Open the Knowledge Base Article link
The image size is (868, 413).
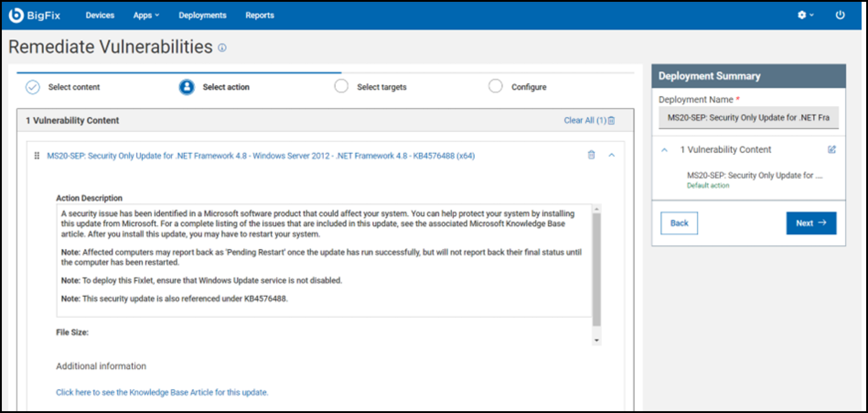coord(162,392)
